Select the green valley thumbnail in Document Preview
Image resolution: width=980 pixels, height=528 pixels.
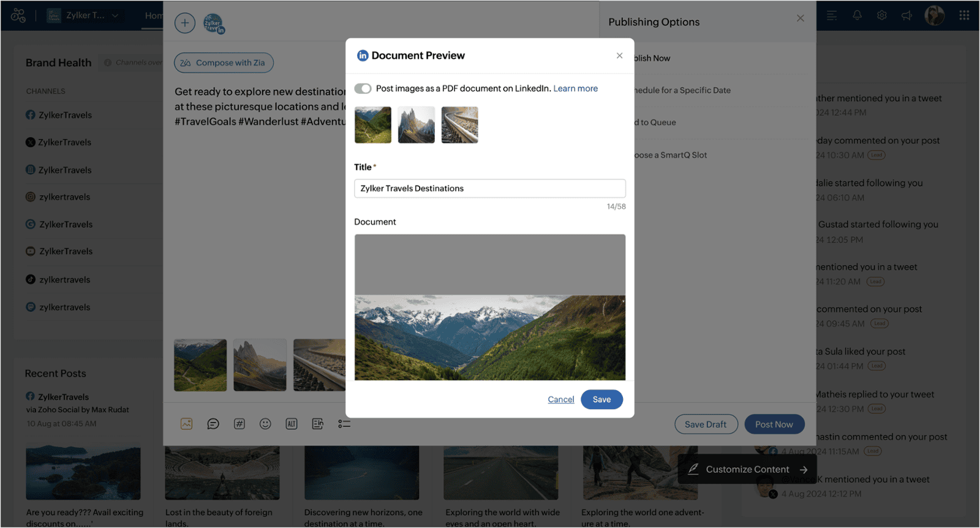372,125
